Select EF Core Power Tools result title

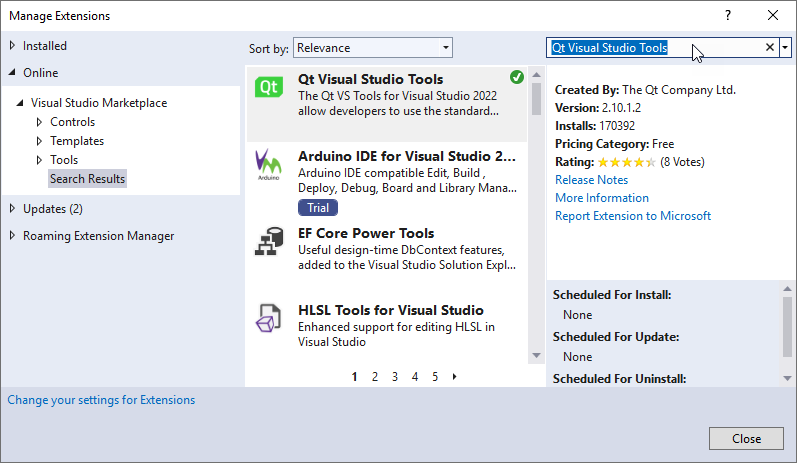tap(366, 233)
